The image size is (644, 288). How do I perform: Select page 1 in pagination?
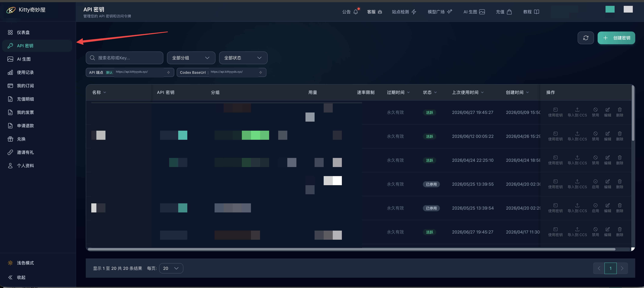[x=610, y=268]
